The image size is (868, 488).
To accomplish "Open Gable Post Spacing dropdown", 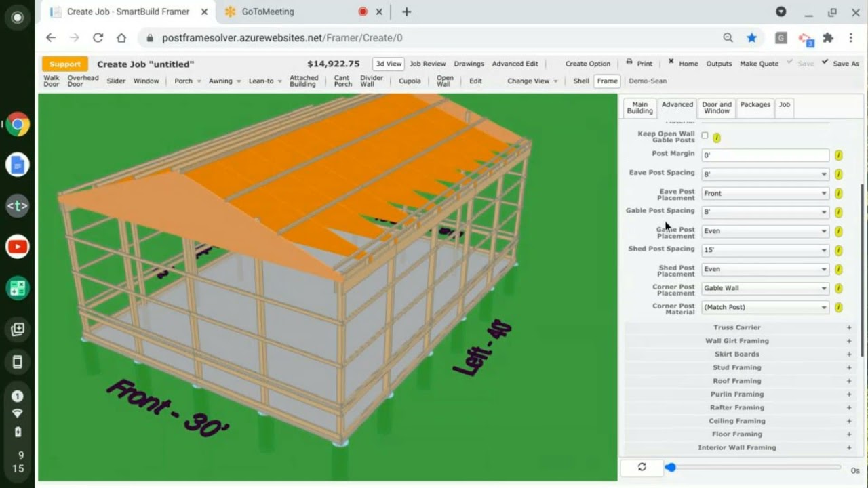I will (765, 212).
